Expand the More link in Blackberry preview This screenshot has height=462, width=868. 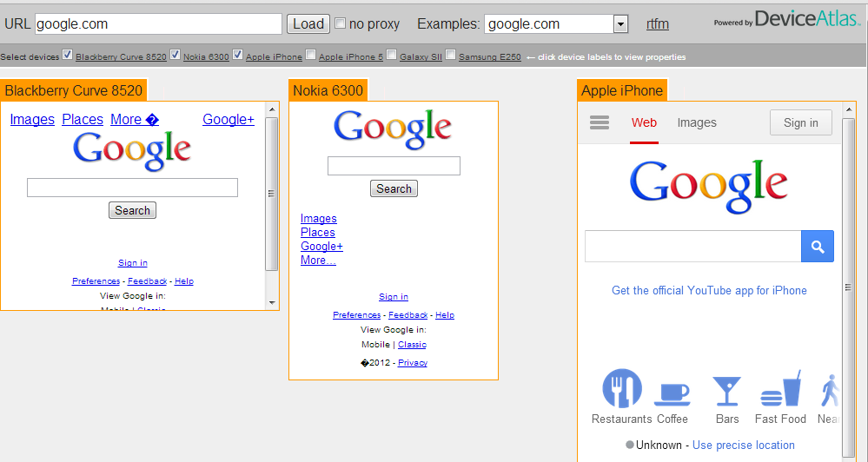[134, 120]
